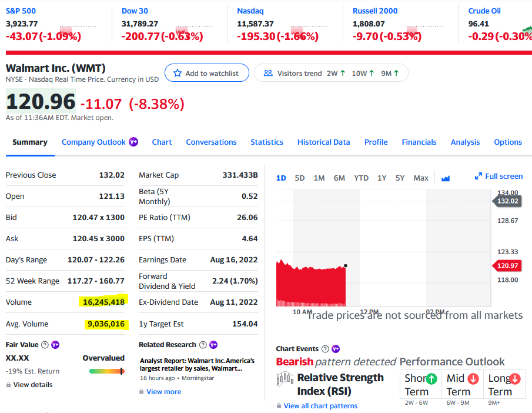Click the Company Outlook premium badge icon

[133, 142]
